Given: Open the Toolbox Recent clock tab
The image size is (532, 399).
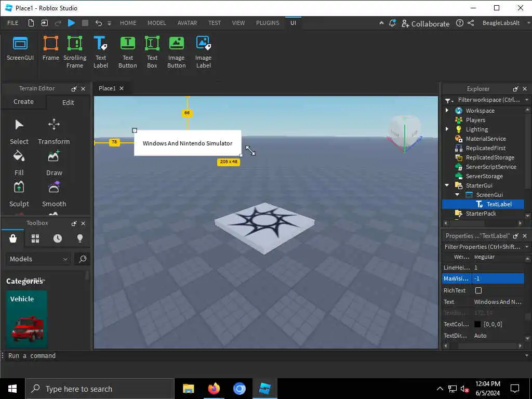Looking at the screenshot, I should 58,238.
